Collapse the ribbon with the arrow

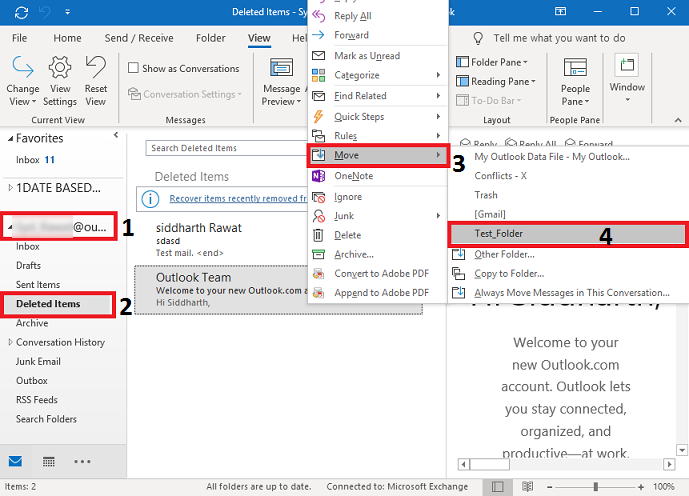tap(678, 120)
